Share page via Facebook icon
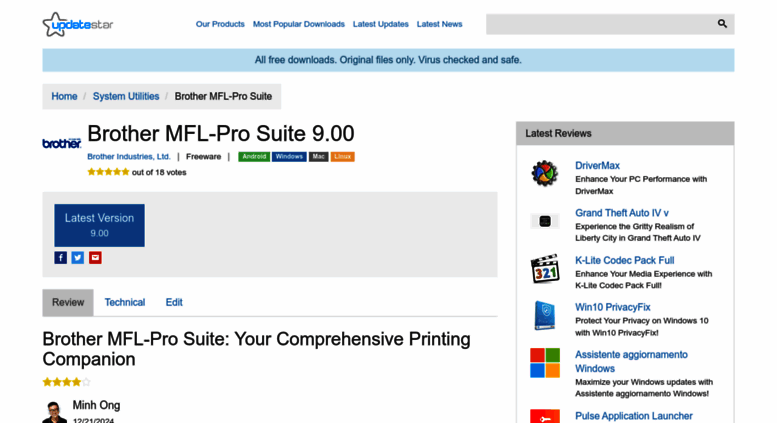 pyautogui.click(x=61, y=257)
